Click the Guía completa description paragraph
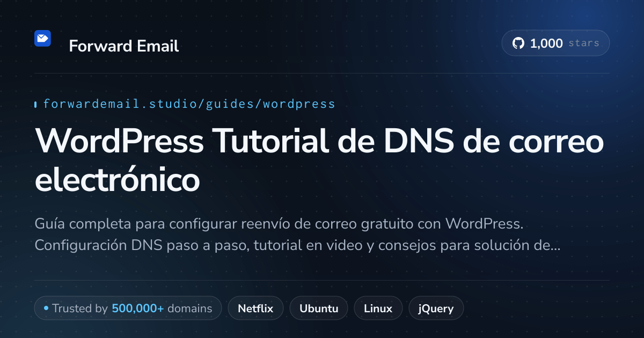644x338 pixels. tap(298, 234)
